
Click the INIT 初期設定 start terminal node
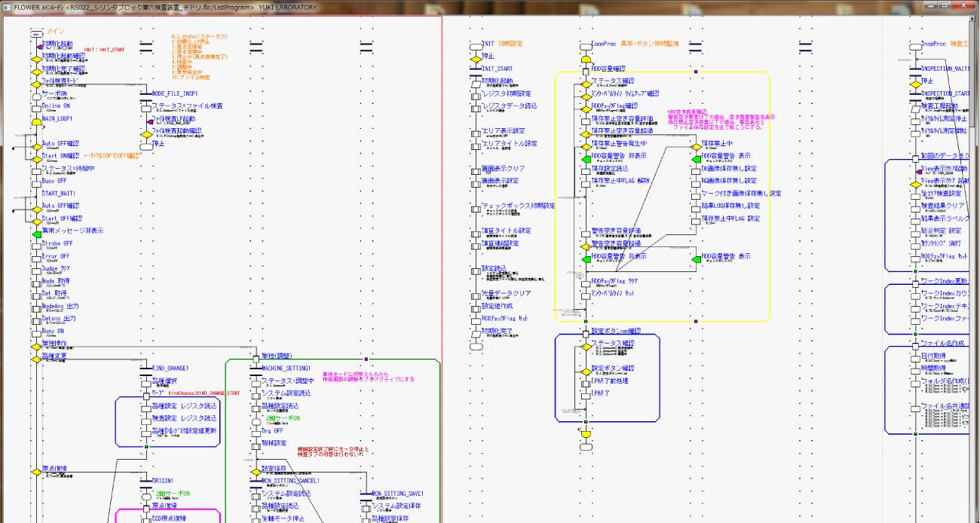pos(476,46)
